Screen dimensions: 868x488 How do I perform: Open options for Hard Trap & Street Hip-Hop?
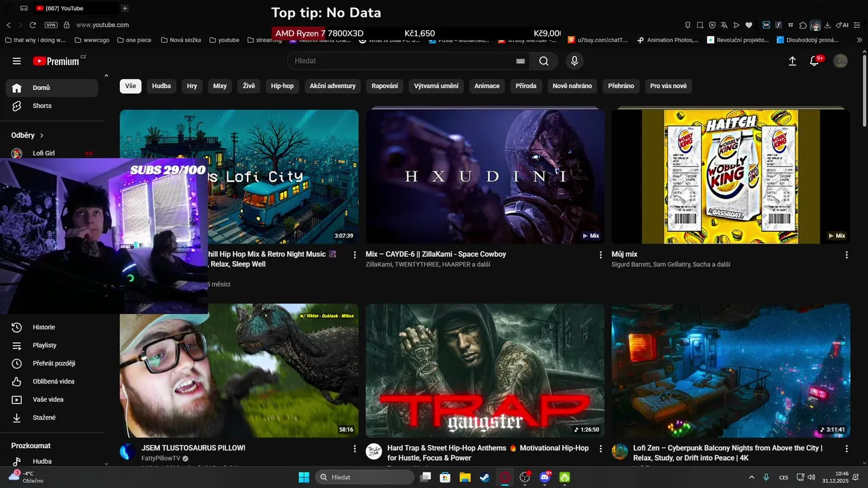click(x=600, y=449)
